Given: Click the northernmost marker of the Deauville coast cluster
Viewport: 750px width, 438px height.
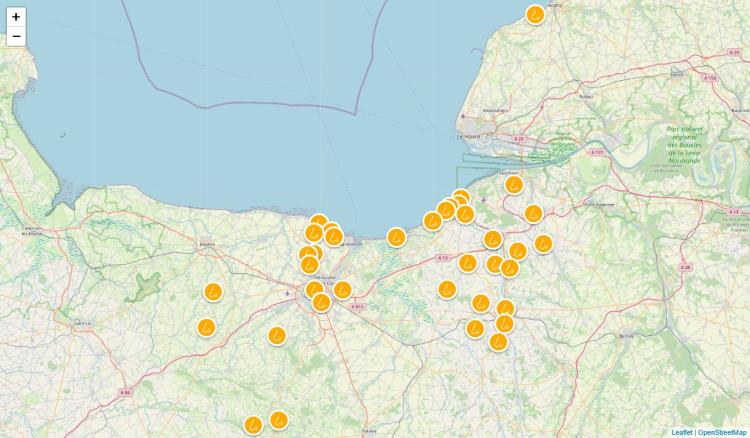Looking at the screenshot, I should [461, 197].
